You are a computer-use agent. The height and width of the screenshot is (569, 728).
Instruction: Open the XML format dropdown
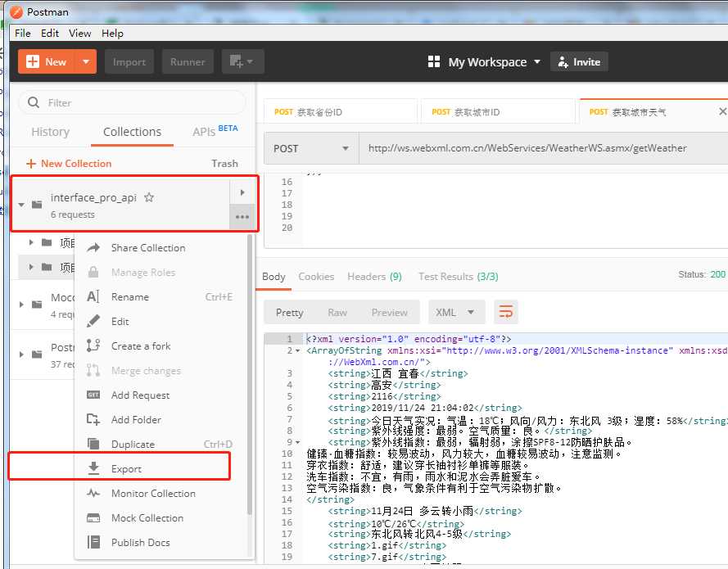(x=456, y=313)
